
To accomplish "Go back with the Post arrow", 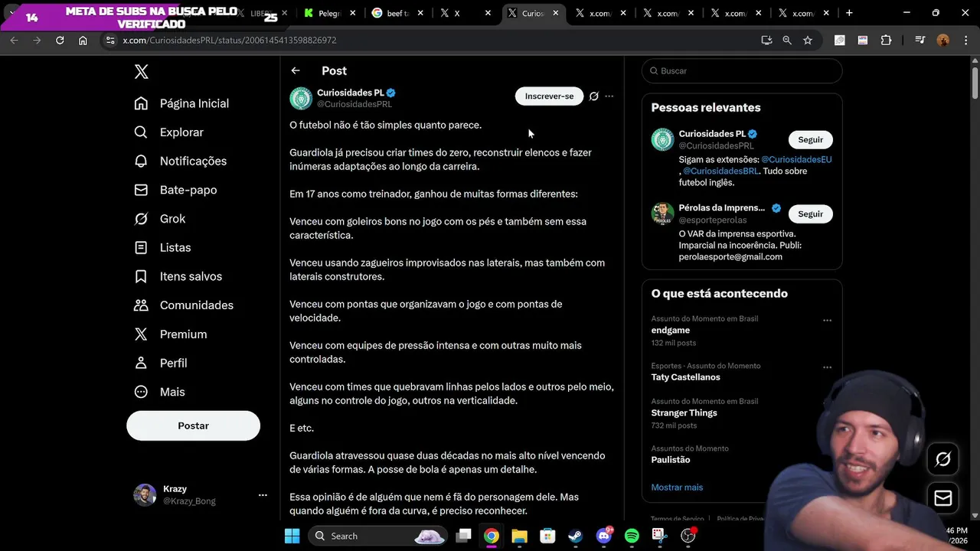I will [x=296, y=70].
